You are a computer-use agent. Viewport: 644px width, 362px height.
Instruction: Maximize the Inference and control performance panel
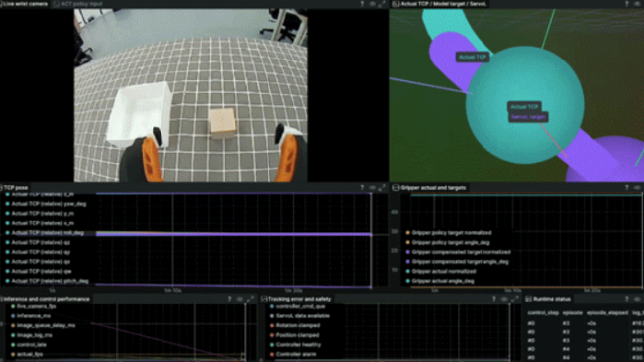(250, 299)
